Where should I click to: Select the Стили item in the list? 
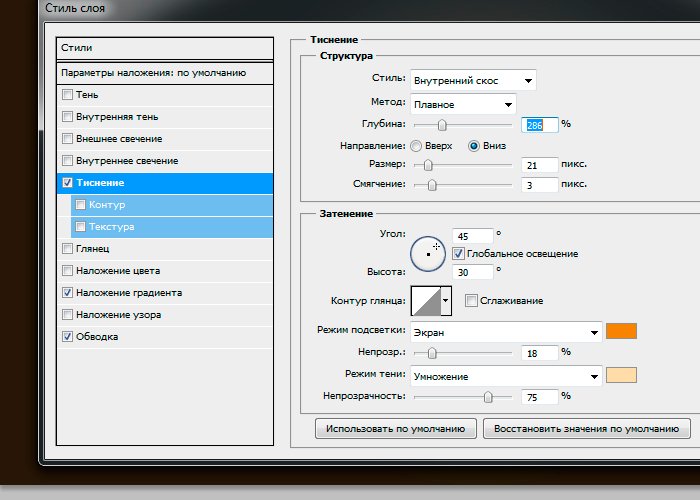click(x=165, y=48)
